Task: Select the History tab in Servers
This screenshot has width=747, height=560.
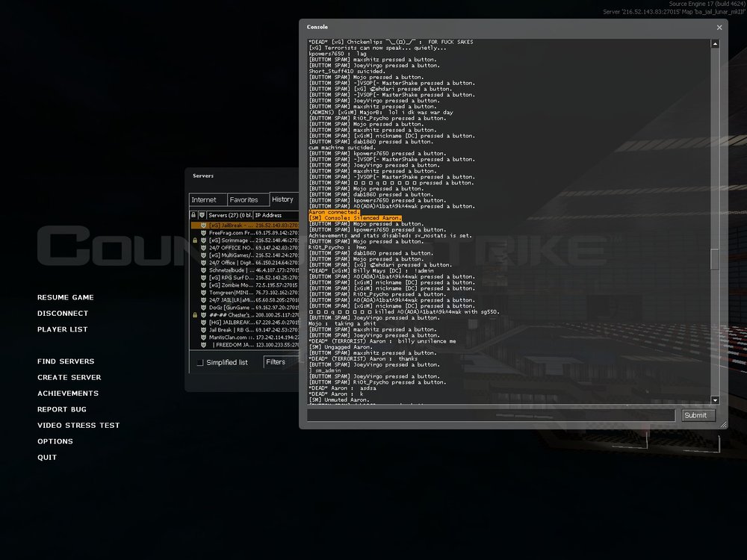Action: point(284,199)
